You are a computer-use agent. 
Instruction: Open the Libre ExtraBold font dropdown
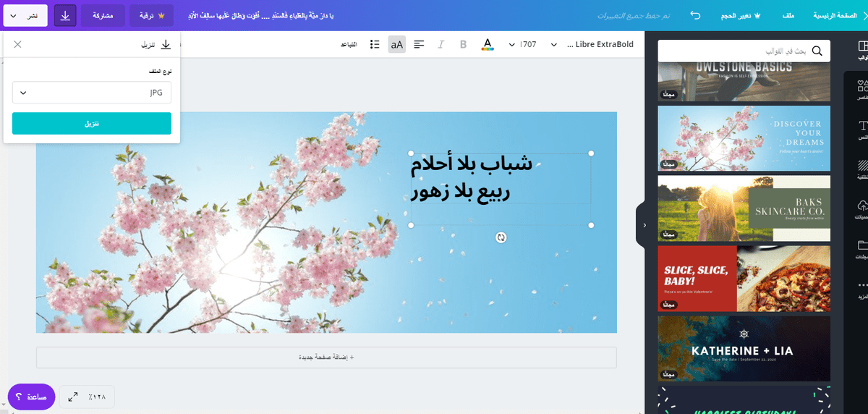pos(592,45)
